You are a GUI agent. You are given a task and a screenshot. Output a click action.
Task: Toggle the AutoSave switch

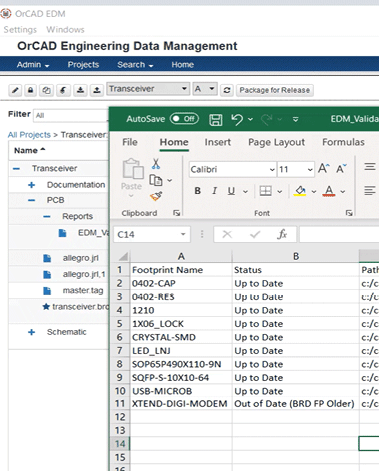click(184, 119)
